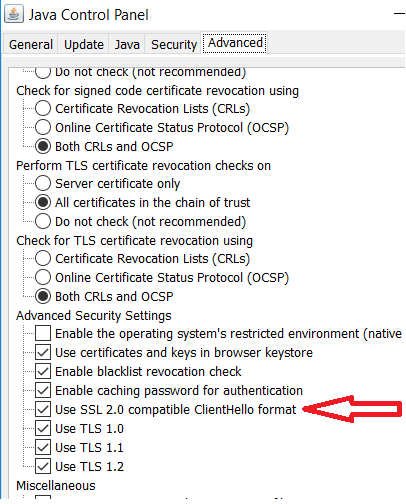Uncheck Use certificates and keys in browser keystore
Viewport: 406px width, 504px height.
click(43, 353)
